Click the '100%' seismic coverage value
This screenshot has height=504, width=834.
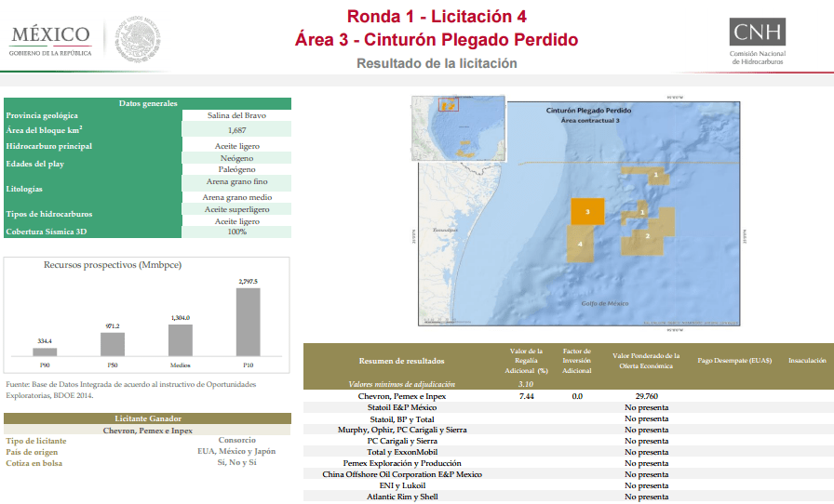coord(236,232)
